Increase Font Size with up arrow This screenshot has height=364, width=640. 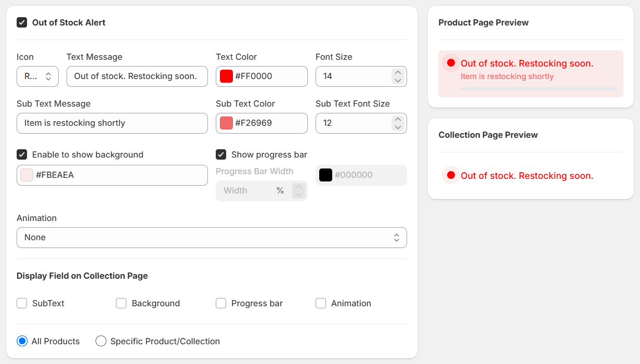click(x=398, y=72)
